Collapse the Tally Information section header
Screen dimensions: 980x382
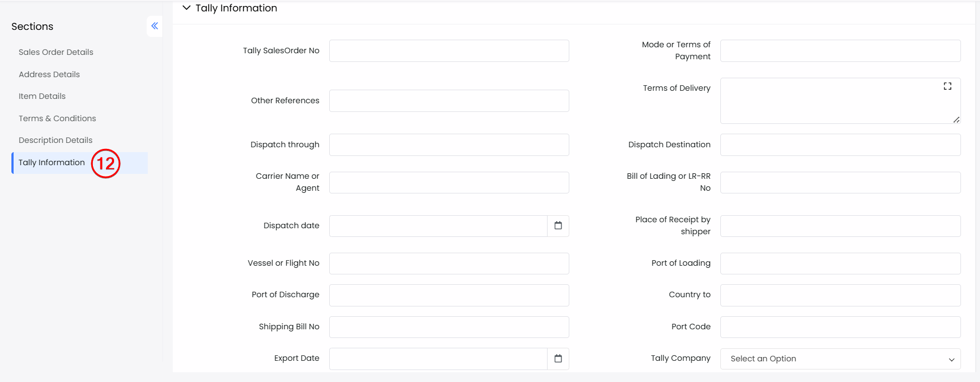click(x=186, y=8)
